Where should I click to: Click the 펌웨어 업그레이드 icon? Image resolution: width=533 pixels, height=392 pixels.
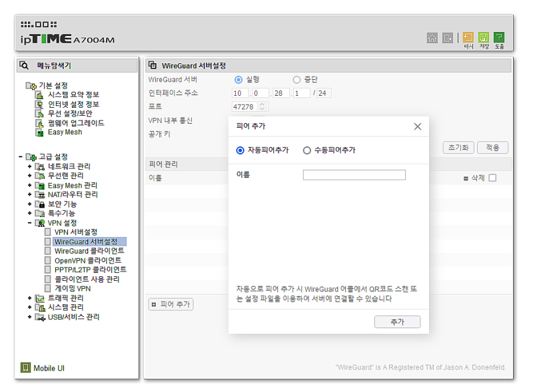click(39, 123)
